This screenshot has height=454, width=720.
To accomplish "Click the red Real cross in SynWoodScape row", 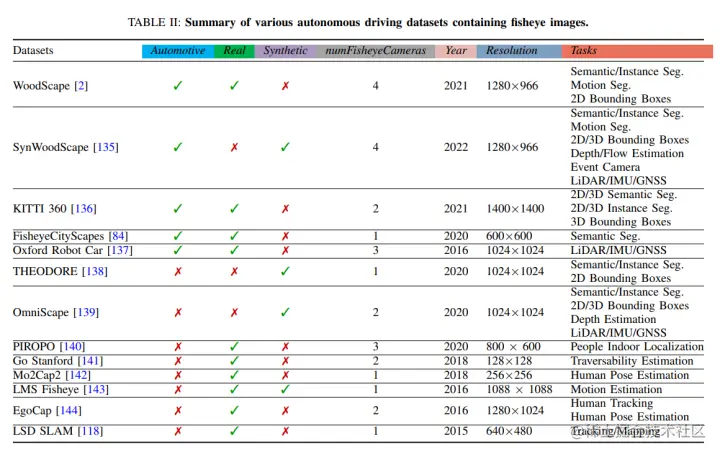I will 234,147.
